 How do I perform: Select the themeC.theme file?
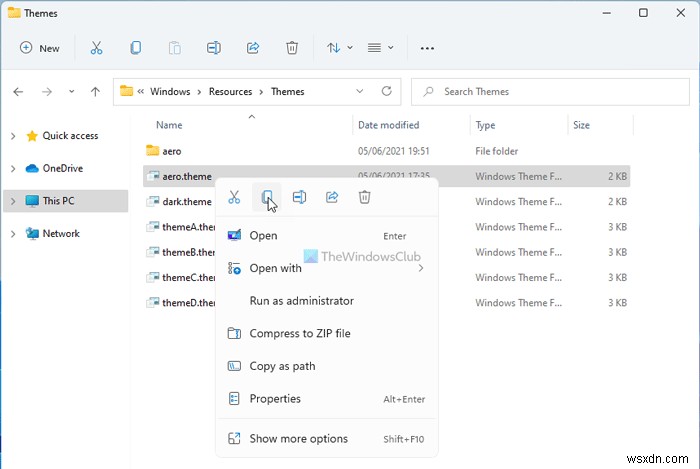(179, 278)
